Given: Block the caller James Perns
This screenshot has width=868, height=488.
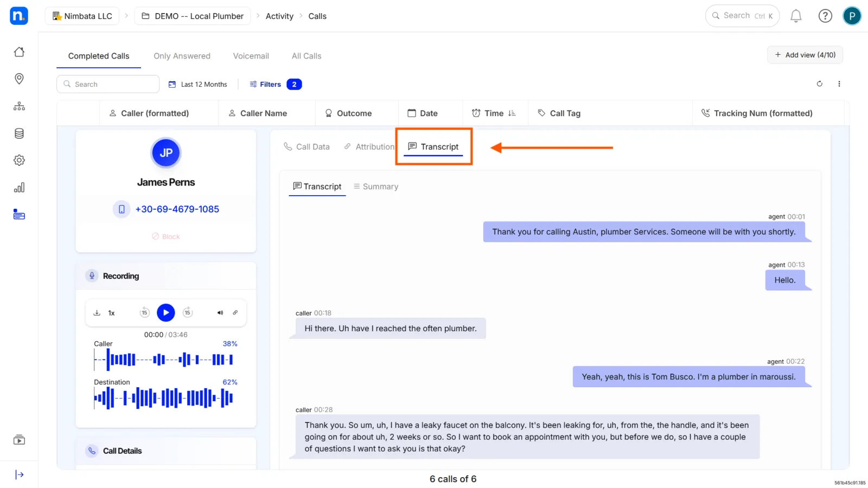Looking at the screenshot, I should (x=166, y=236).
